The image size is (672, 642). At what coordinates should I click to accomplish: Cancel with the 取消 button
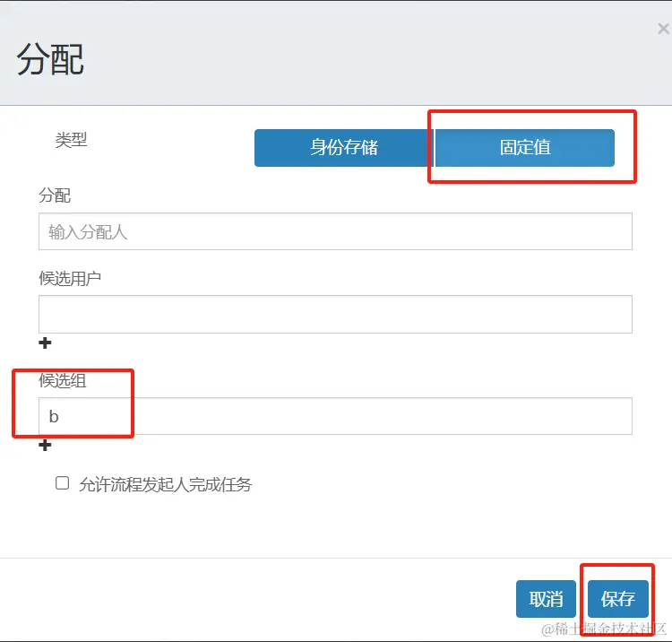click(x=546, y=599)
